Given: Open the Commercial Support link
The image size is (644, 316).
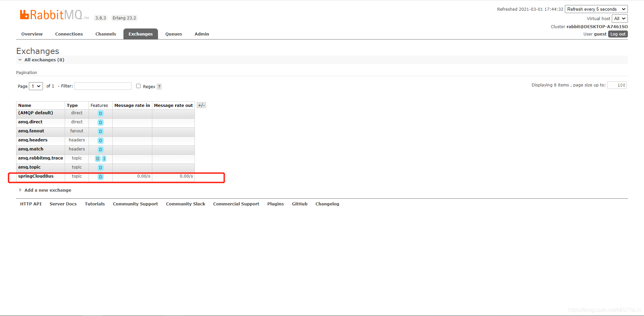Looking at the screenshot, I should (x=236, y=204).
